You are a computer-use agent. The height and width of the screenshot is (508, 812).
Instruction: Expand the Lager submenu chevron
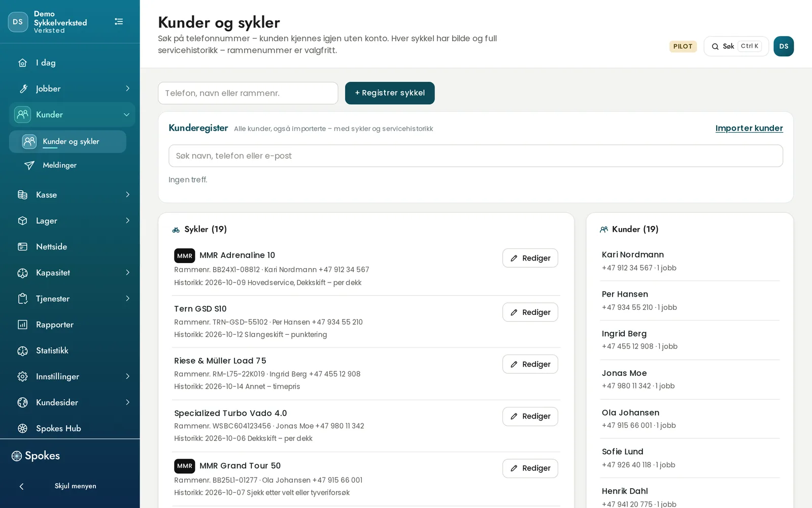tap(127, 220)
